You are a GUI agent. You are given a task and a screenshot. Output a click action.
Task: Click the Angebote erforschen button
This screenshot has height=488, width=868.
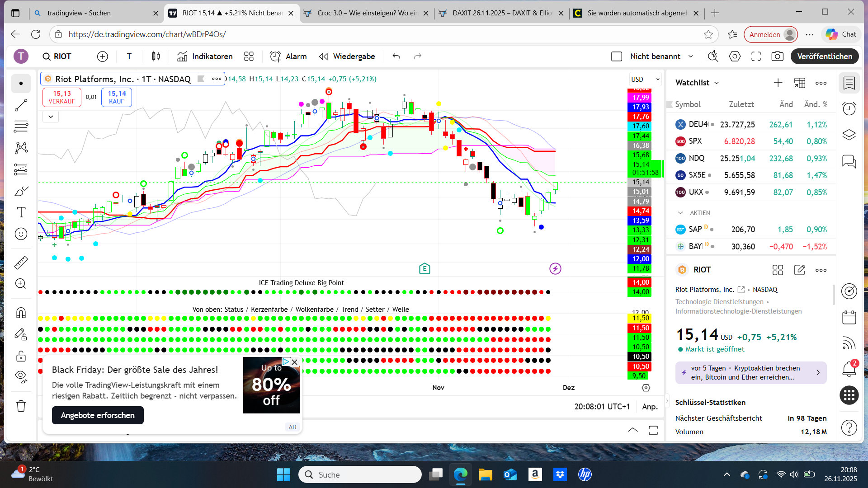tap(98, 415)
